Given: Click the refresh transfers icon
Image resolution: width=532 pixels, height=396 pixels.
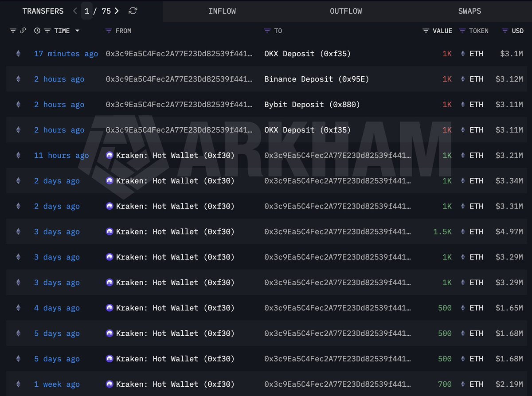Looking at the screenshot, I should [133, 11].
